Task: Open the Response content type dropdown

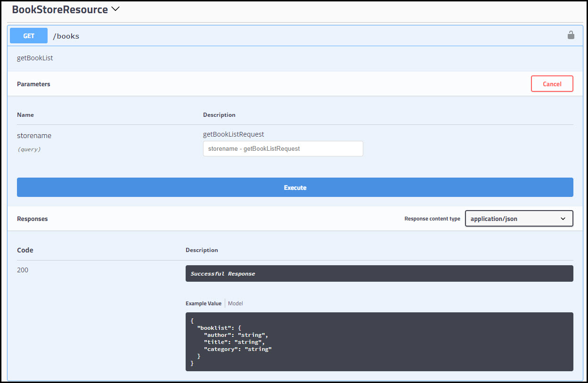Action: [x=519, y=219]
